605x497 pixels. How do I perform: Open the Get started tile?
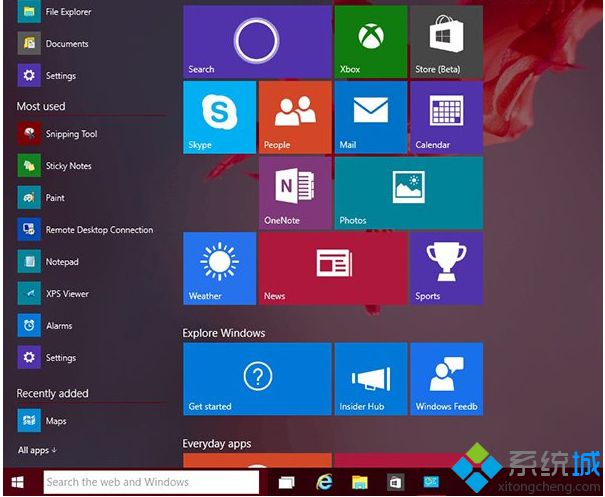(x=257, y=379)
